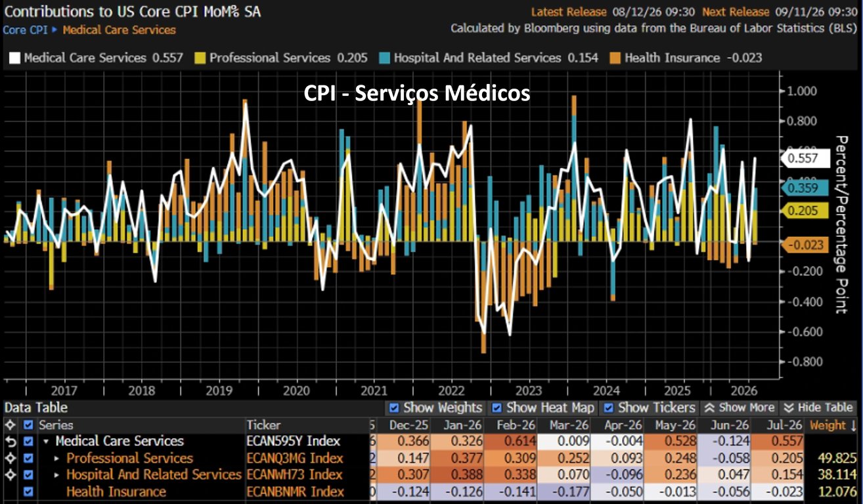Viewport: 863px width, 504px height.
Task: Open the ECANBNMR Index ticker
Action: [x=295, y=492]
